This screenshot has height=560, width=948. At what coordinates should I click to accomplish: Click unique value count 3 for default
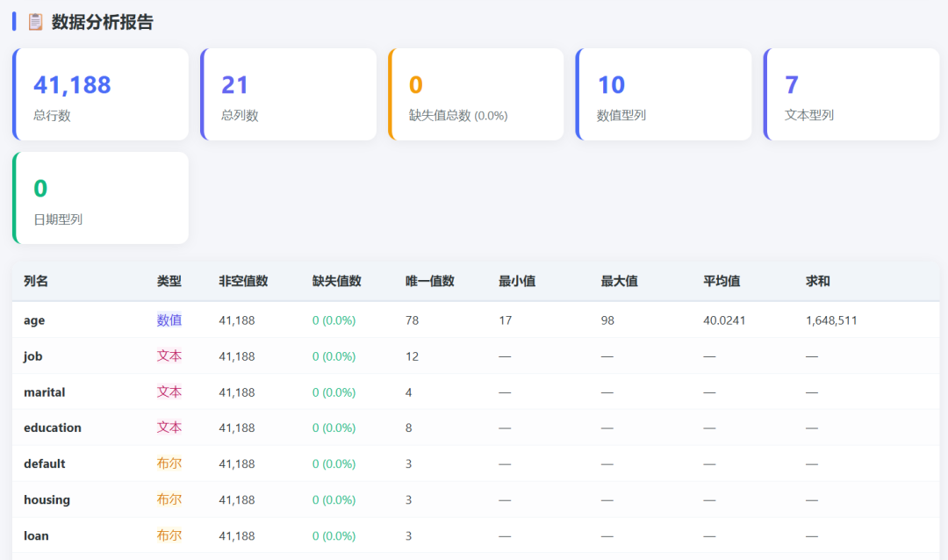[x=409, y=463]
